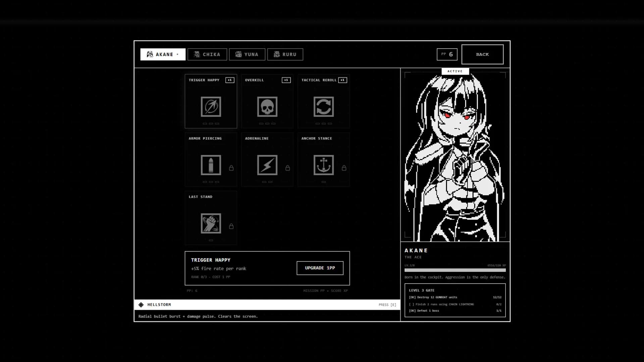This screenshot has width=644, height=362.
Task: Click 'Finish 2 runs using CHAIN LIGHTNING' requirement
Action: coord(441,304)
